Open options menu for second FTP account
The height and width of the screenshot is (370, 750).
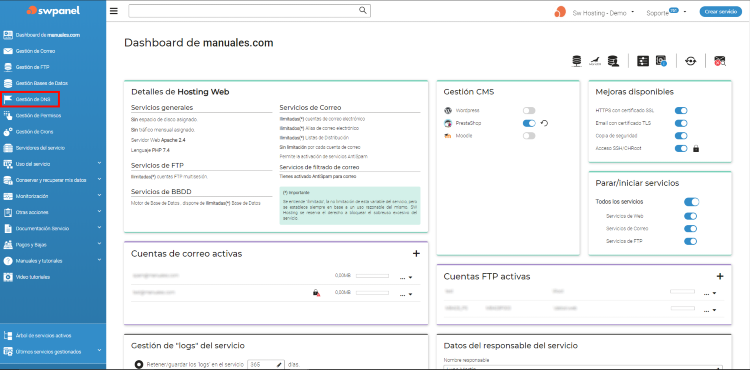(710, 310)
